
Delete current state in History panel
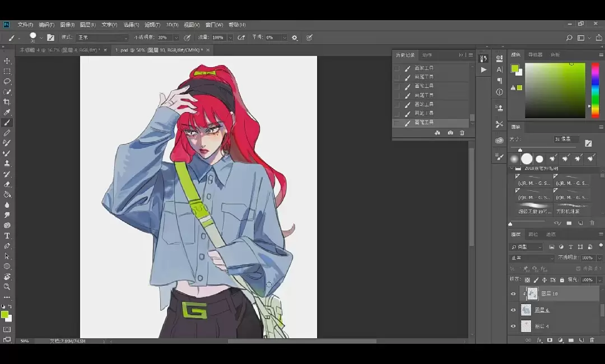pyautogui.click(x=462, y=133)
